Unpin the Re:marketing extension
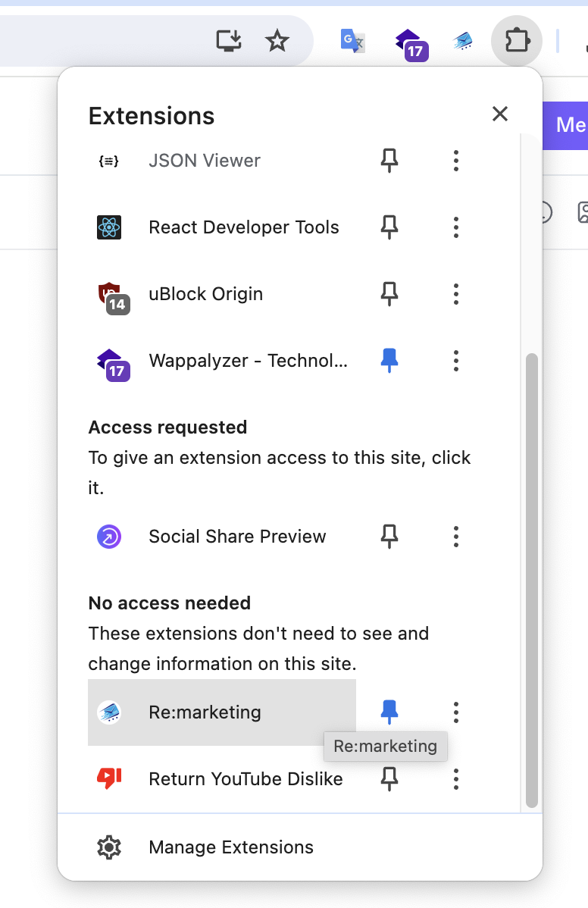The height and width of the screenshot is (908, 588). (x=389, y=712)
